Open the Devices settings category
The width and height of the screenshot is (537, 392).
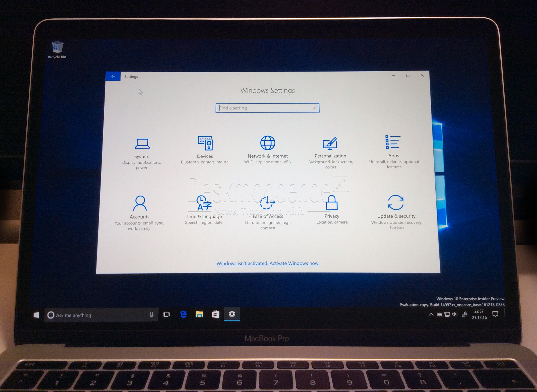coord(205,150)
